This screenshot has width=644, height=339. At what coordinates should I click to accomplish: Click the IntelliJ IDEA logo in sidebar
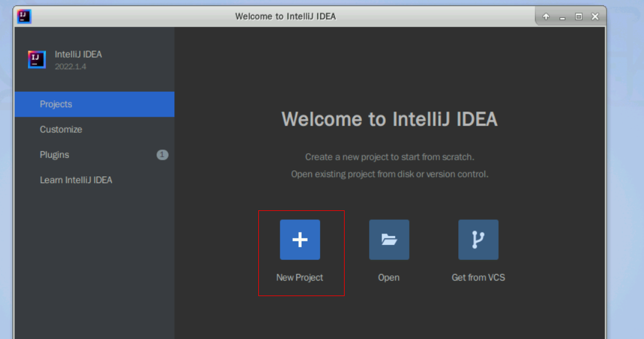(x=37, y=60)
